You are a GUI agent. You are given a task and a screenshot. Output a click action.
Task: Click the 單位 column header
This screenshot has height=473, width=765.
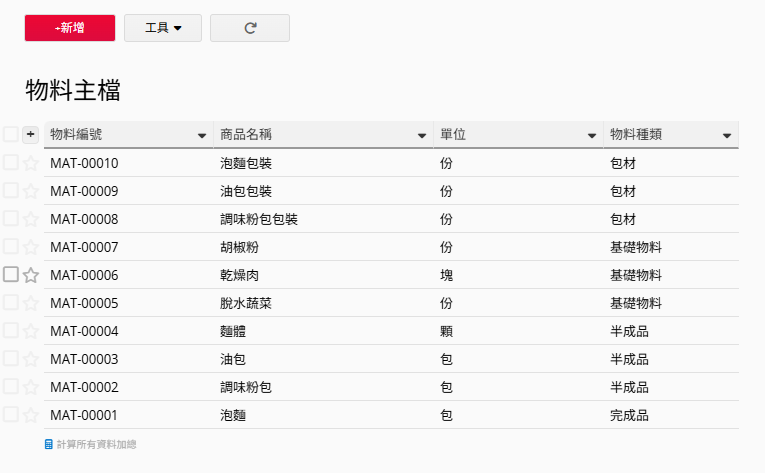click(454, 134)
